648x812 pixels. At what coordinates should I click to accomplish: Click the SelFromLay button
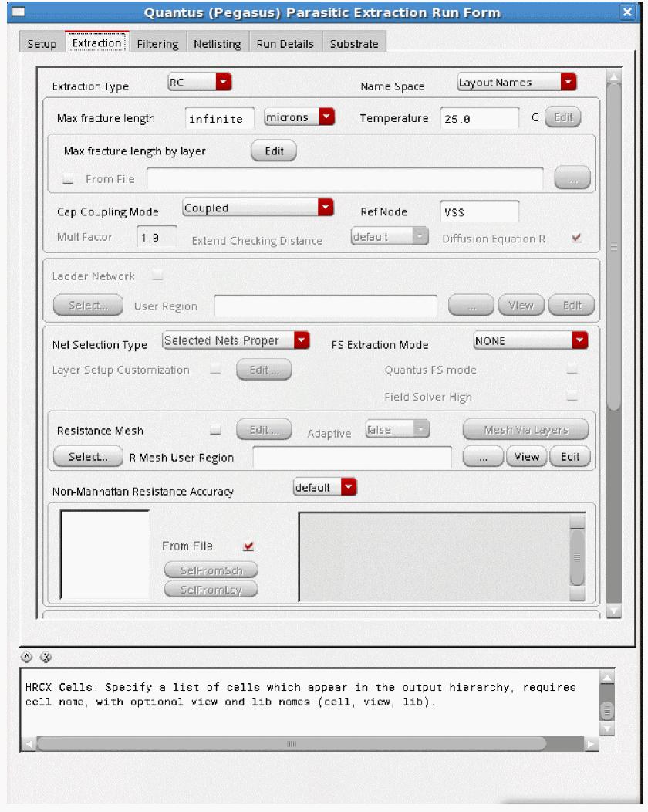pyautogui.click(x=211, y=590)
